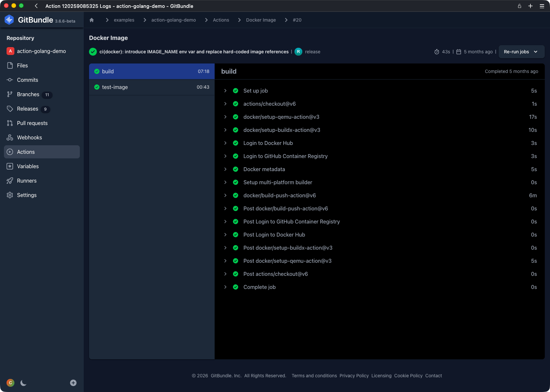Click the GitBundle logo icon
550x392 pixels.
tap(9, 20)
